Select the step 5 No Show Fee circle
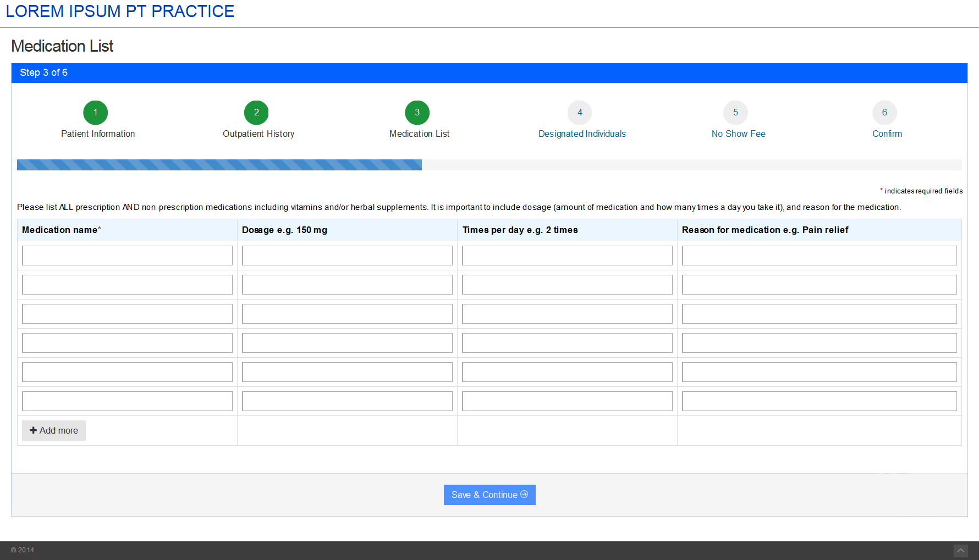The height and width of the screenshot is (560, 979). pos(735,113)
